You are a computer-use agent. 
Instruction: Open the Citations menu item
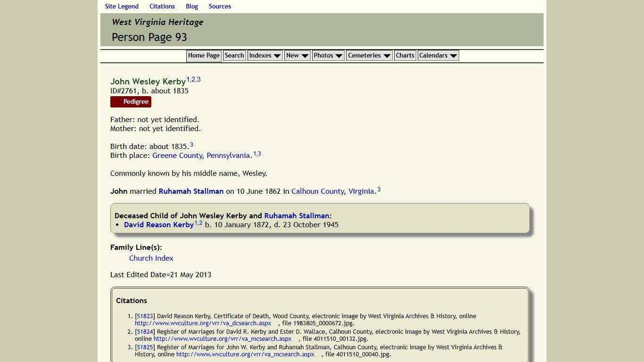pyautogui.click(x=162, y=6)
